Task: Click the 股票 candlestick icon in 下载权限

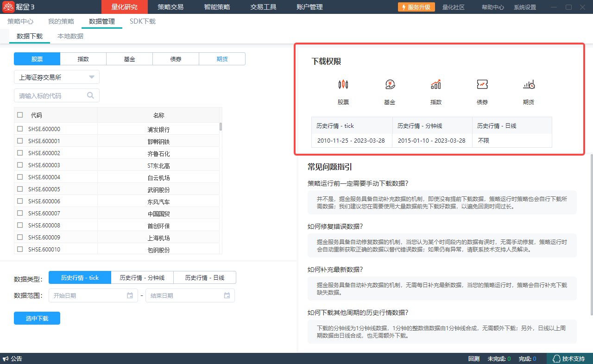Action: pos(343,84)
